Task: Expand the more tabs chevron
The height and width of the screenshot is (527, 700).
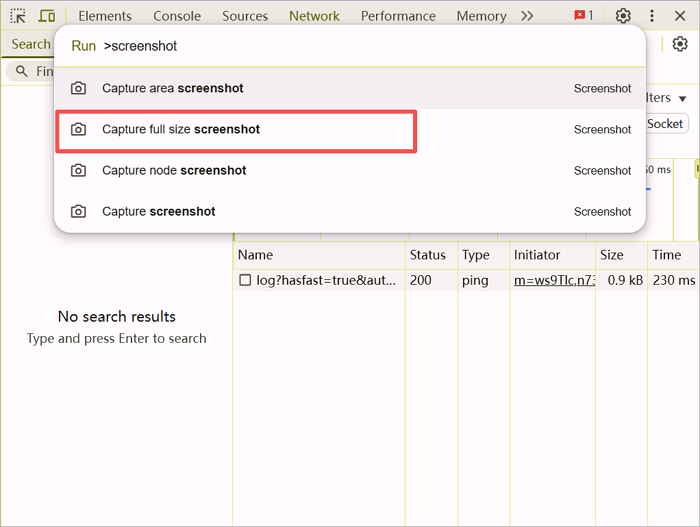Action: point(527,16)
